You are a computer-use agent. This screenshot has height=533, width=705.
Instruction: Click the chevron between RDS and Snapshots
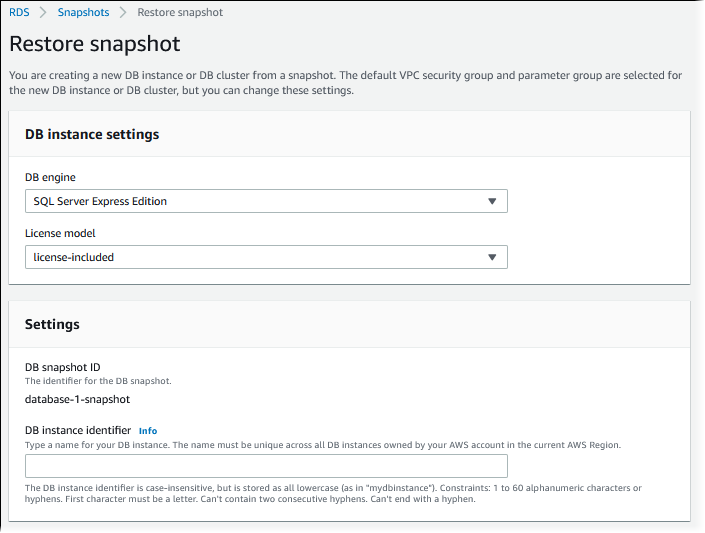coord(43,12)
